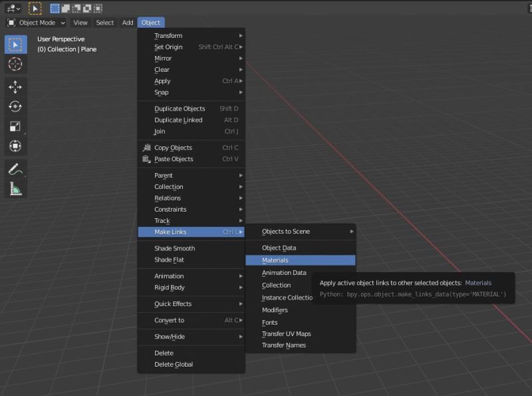The height and width of the screenshot is (396, 532).
Task: Select the Move tool
Action: click(x=16, y=85)
